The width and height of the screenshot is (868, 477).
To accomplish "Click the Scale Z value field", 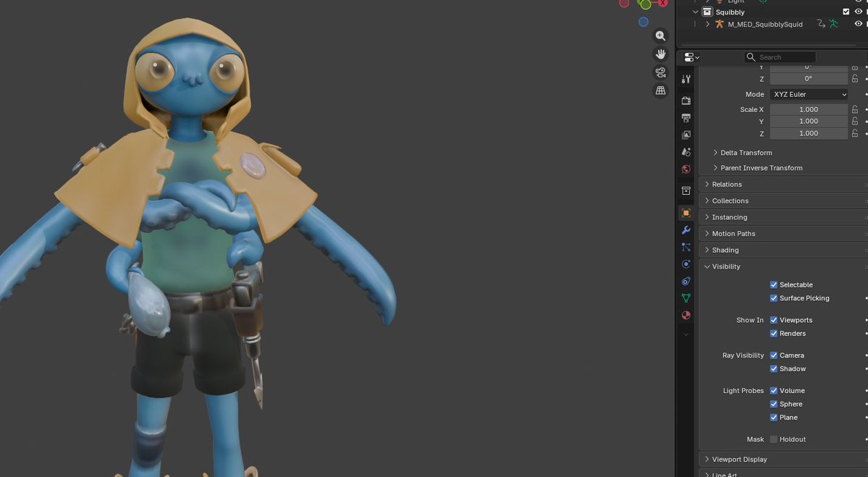I will point(809,133).
